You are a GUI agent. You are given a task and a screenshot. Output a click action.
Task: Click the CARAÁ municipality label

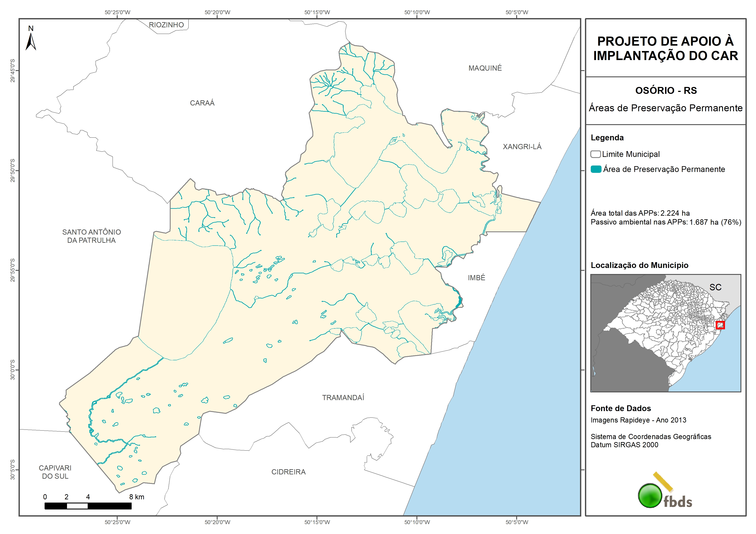[202, 103]
